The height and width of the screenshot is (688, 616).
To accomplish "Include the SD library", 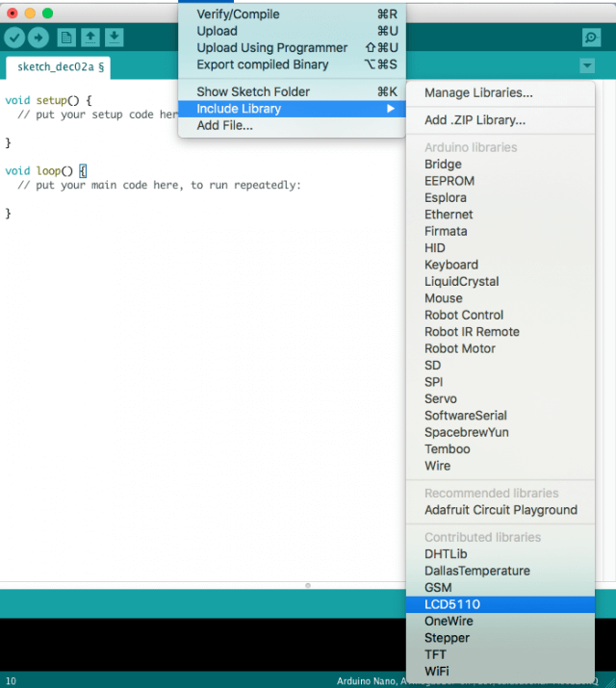I will pos(500,365).
